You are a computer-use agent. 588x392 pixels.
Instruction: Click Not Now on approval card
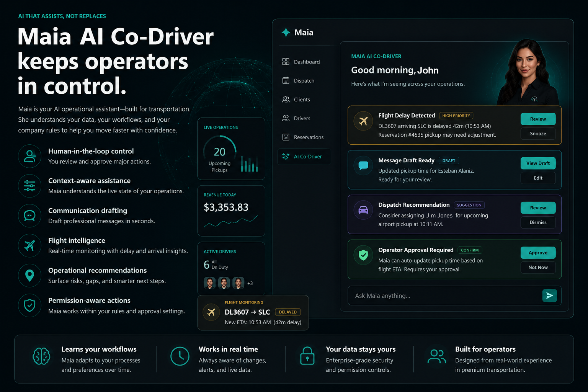538,267
